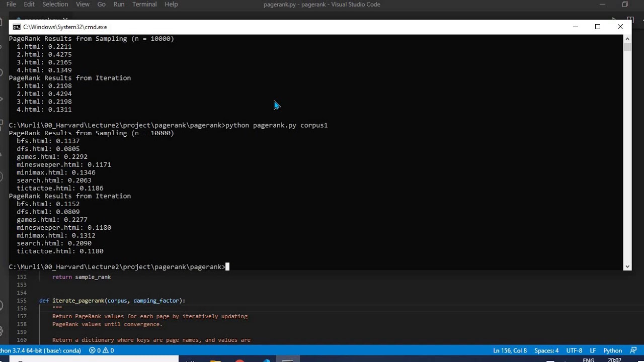The width and height of the screenshot is (644, 362).
Task: Open the Edit menu
Action: 29,4
